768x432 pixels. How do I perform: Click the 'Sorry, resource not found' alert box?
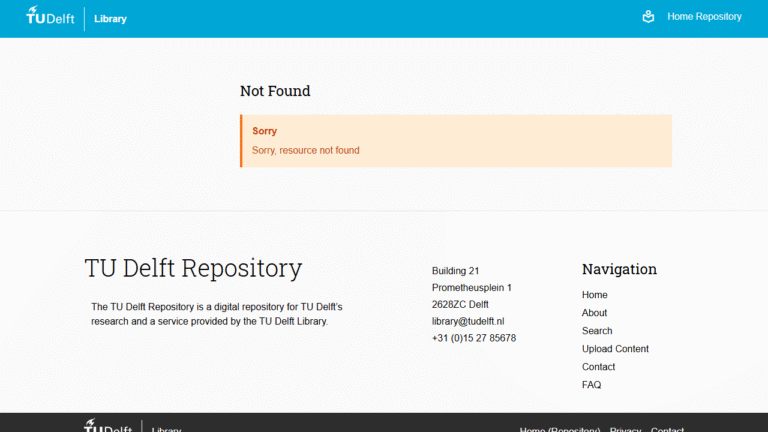[x=456, y=141]
